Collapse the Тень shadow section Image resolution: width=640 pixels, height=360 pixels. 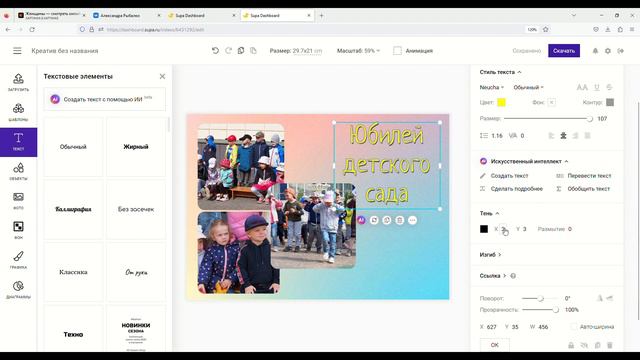point(489,213)
